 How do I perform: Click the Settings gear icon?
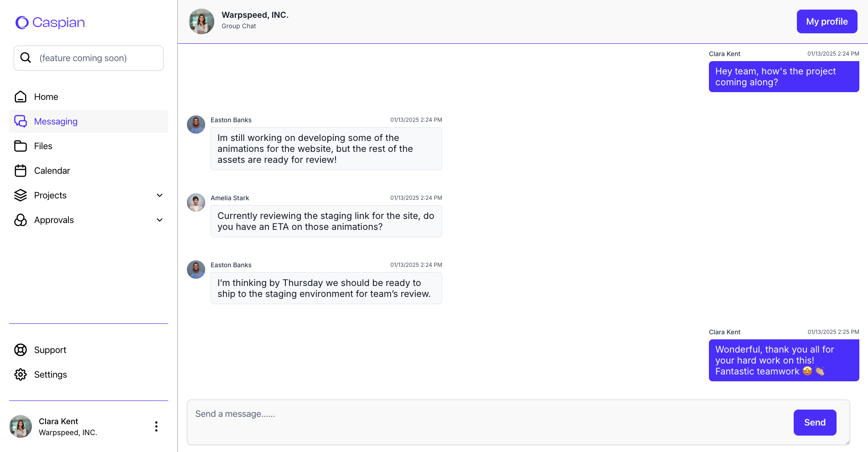click(21, 374)
